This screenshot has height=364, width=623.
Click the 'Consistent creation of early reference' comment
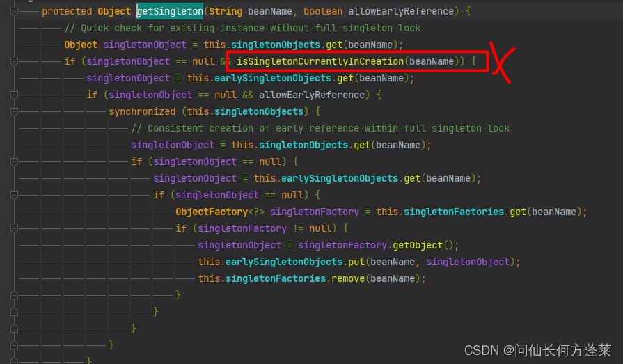320,128
